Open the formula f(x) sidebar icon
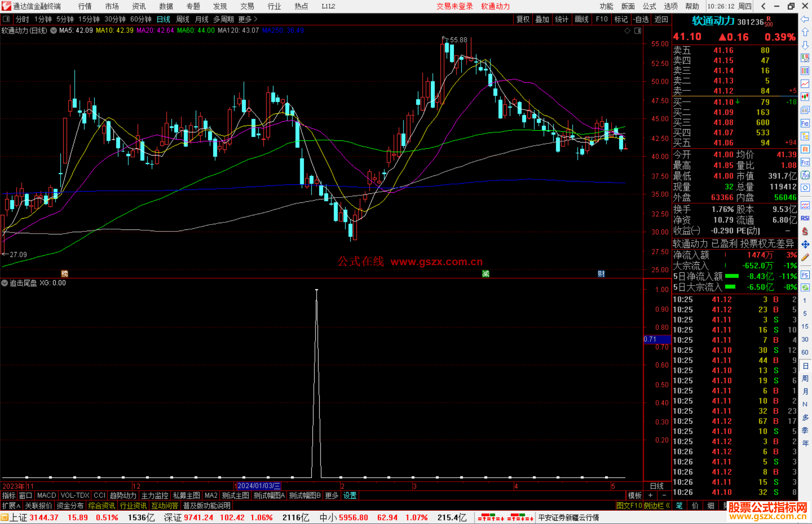 (805, 175)
